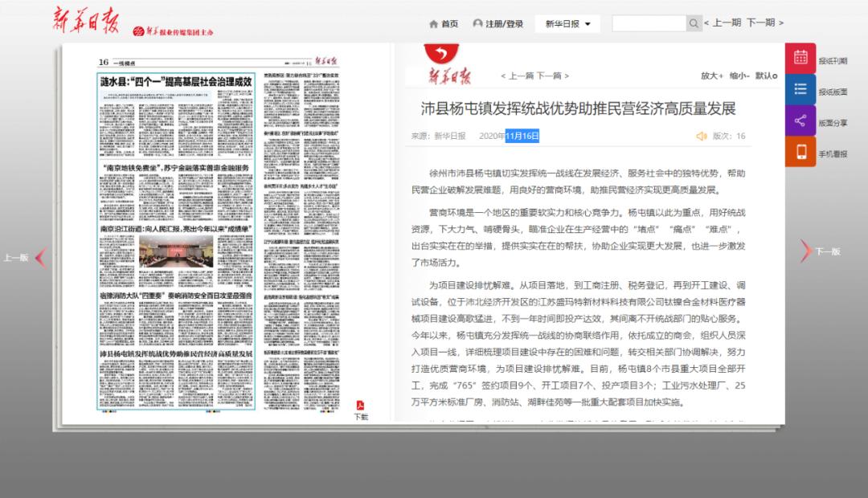Open the orange 手机看报 phone icon
The image size is (868, 498).
point(800,152)
